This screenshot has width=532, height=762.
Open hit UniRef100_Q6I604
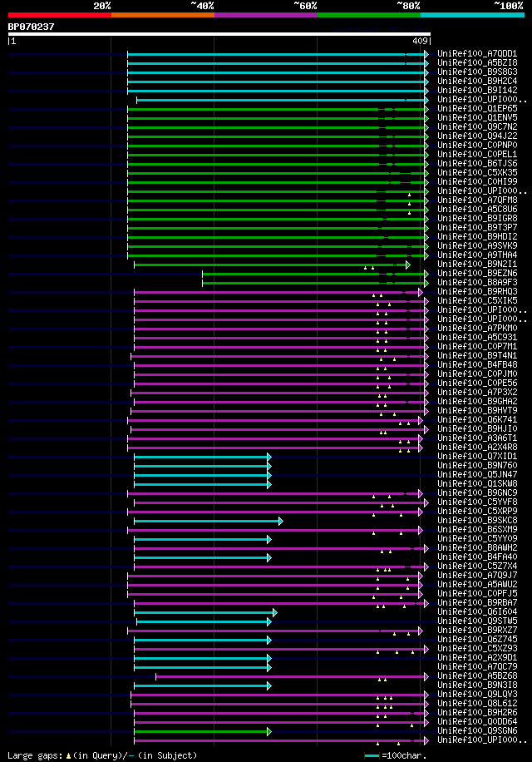coord(477,612)
